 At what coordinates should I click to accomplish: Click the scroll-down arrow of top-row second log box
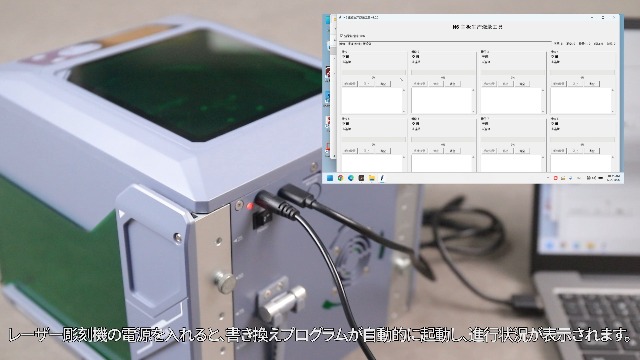click(473, 111)
